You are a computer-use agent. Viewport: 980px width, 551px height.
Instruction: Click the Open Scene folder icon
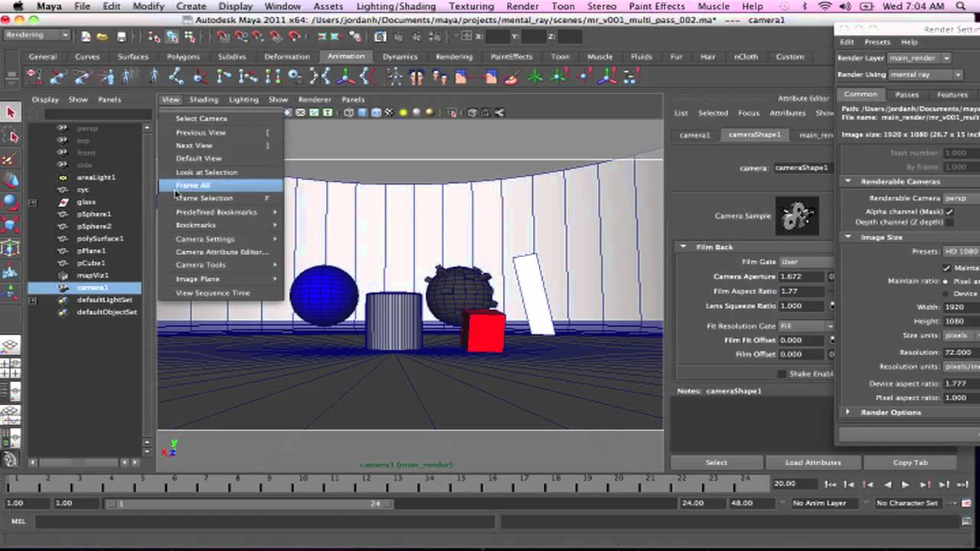coord(103,36)
